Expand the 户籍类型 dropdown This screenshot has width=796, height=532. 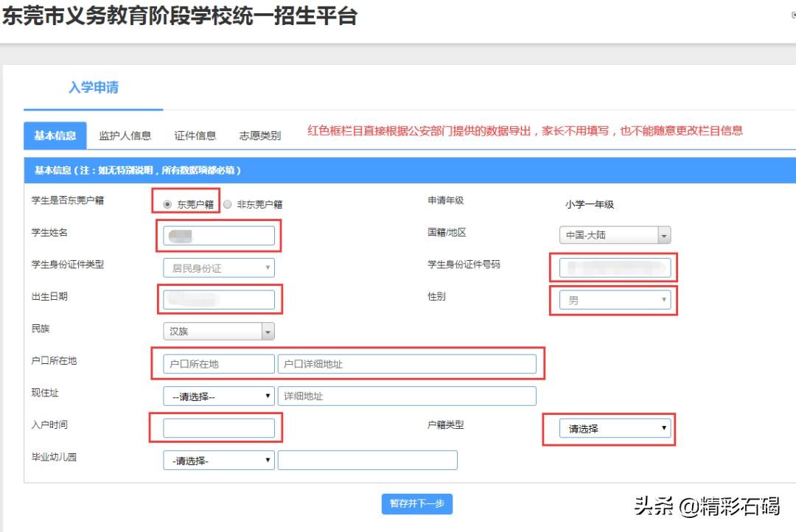click(x=615, y=428)
